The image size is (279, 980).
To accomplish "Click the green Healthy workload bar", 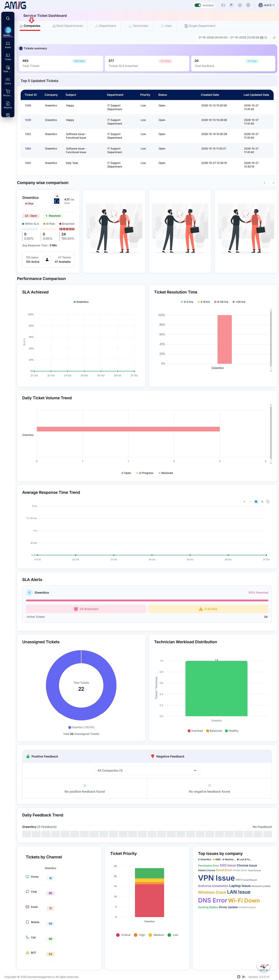I will click(x=216, y=689).
